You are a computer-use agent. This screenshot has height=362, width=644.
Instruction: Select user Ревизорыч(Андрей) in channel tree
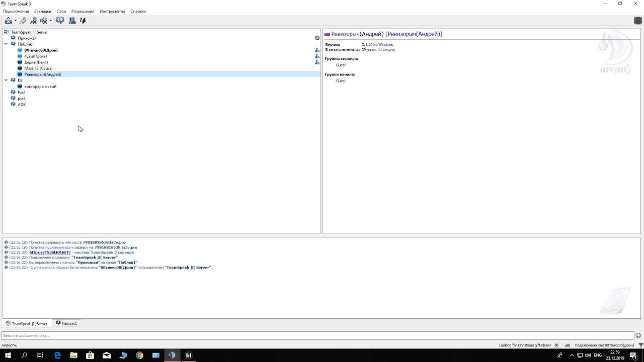[43, 74]
